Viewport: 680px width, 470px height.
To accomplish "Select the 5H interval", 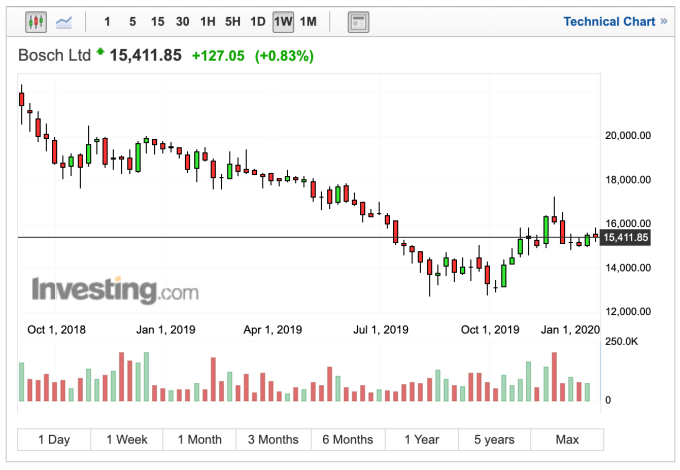I will [x=233, y=22].
